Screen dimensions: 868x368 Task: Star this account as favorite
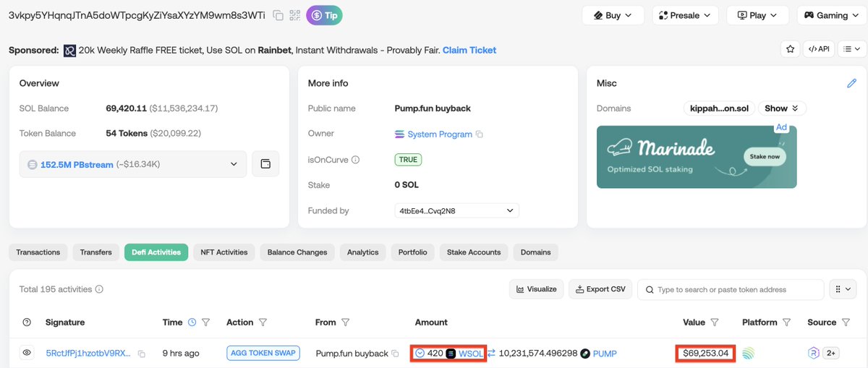pos(789,49)
